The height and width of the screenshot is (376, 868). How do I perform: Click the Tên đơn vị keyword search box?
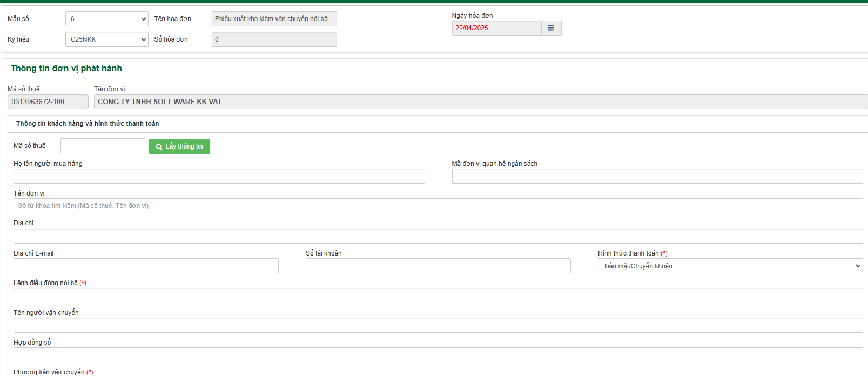(x=438, y=206)
